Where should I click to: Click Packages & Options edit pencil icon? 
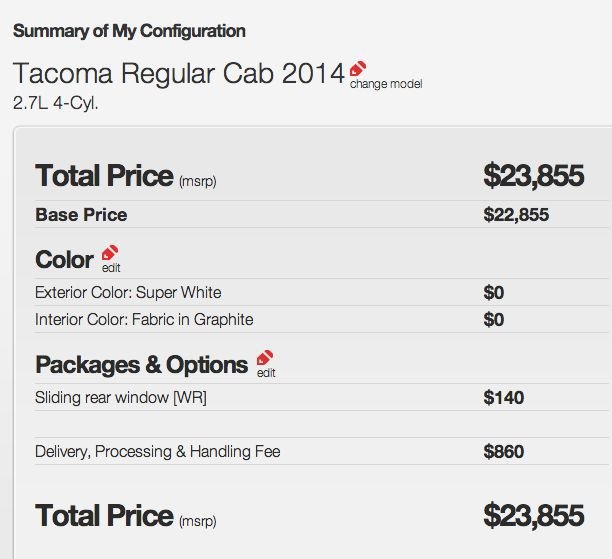[x=265, y=358]
